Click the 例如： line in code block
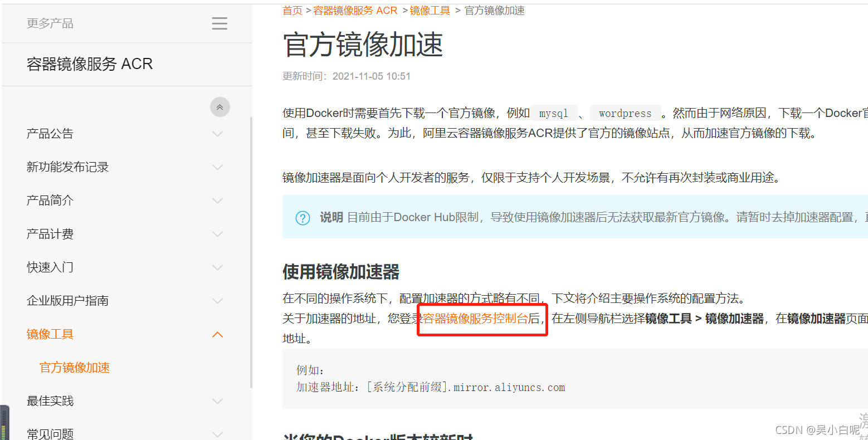The width and height of the screenshot is (868, 440). [310, 370]
